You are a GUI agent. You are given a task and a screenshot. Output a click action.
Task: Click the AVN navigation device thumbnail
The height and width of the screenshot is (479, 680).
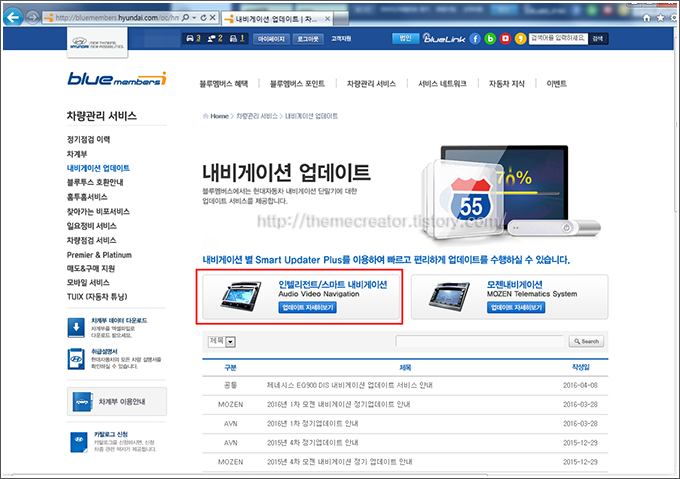click(x=241, y=297)
